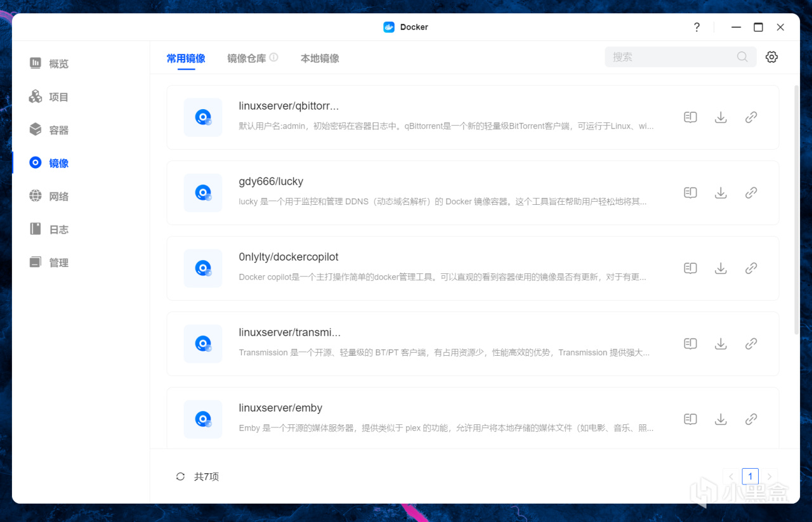This screenshot has width=812, height=522.
Task: Go to the next page
Action: [x=769, y=477]
